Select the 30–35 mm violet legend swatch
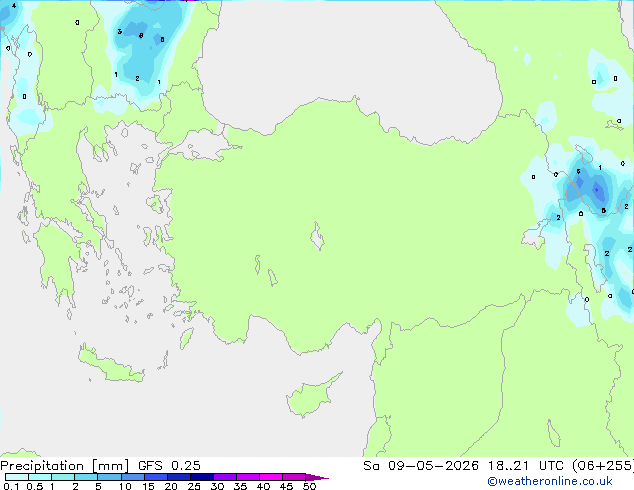This screenshot has height=490, width=634. coord(225,477)
